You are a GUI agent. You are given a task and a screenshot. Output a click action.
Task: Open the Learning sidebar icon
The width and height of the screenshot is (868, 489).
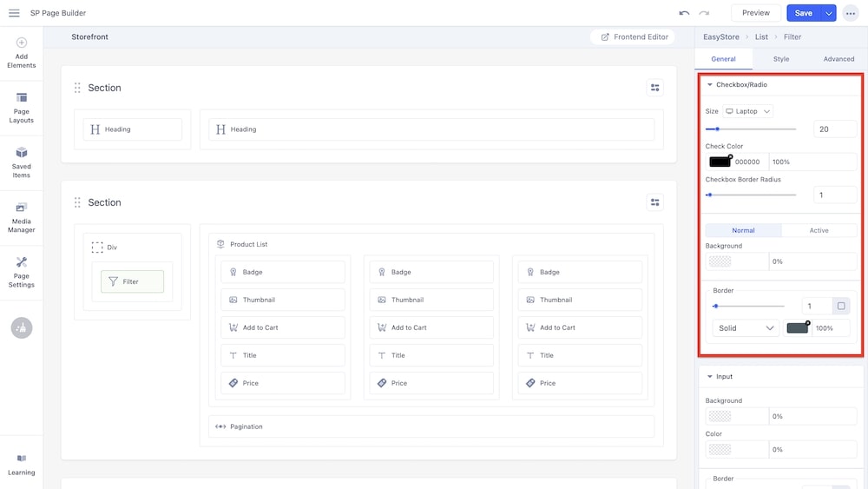click(21, 464)
